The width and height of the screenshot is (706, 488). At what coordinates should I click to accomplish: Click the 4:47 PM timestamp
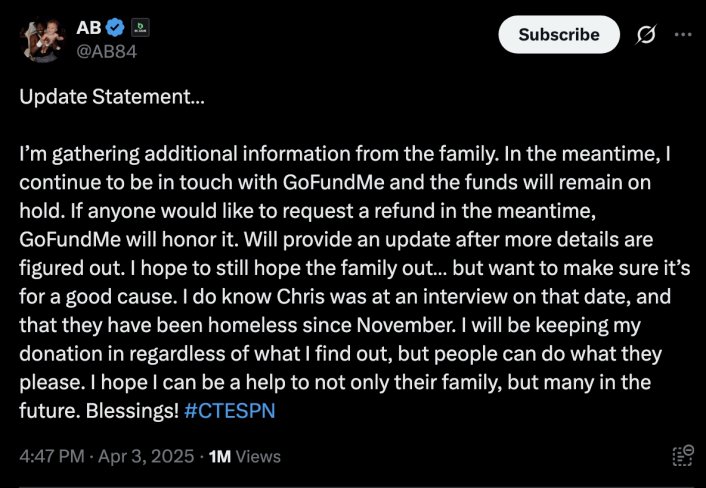tap(52, 456)
